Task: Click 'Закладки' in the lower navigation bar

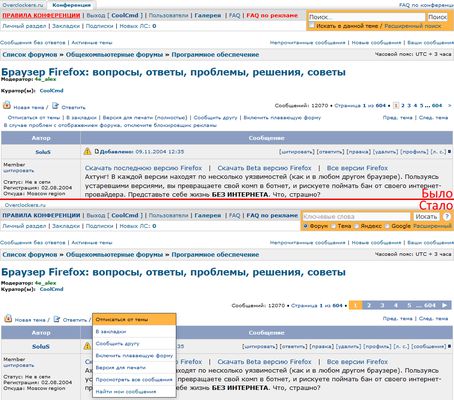Action: pyautogui.click(x=66, y=226)
